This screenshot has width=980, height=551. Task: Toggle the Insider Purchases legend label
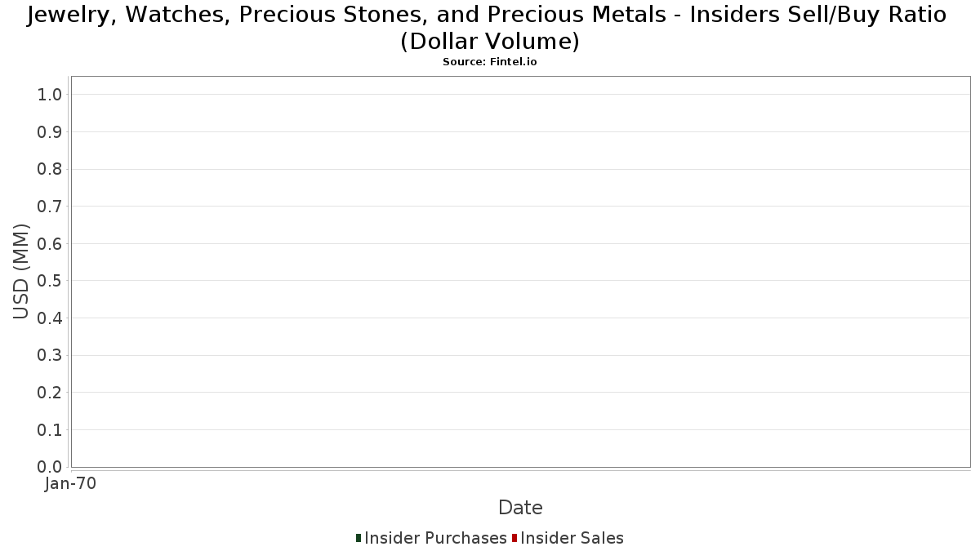point(435,538)
